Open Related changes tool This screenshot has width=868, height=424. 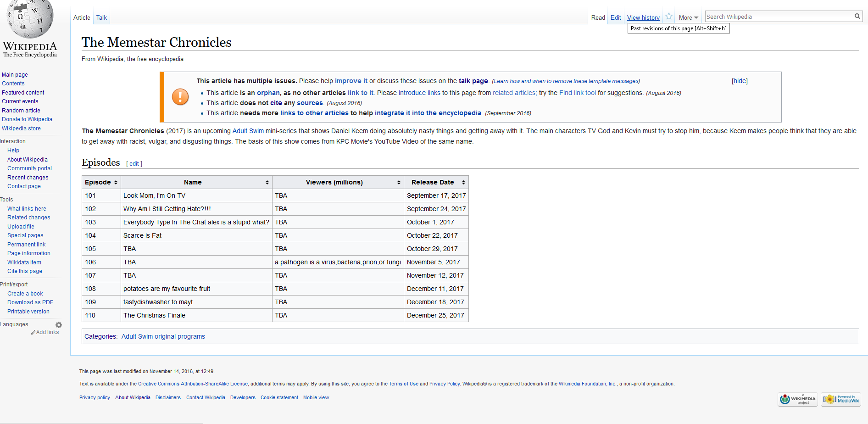[29, 218]
